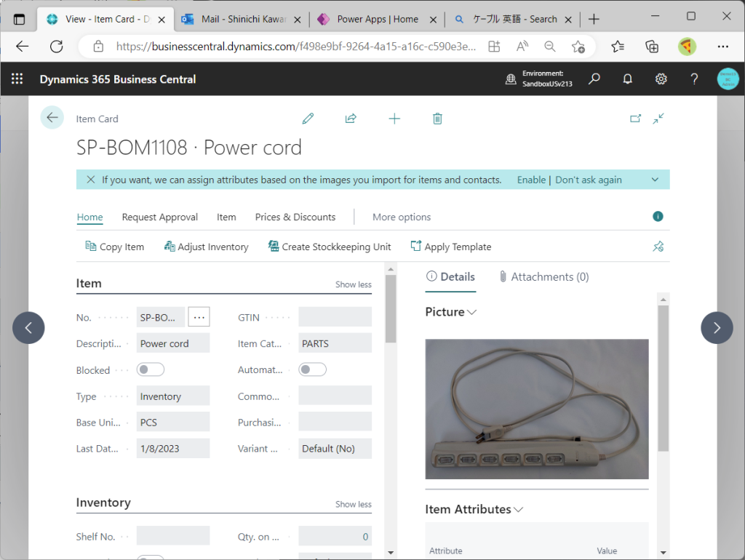Image resolution: width=745 pixels, height=560 pixels.
Task: Switch to the Power Apps Home browser tab
Action: coord(377,20)
